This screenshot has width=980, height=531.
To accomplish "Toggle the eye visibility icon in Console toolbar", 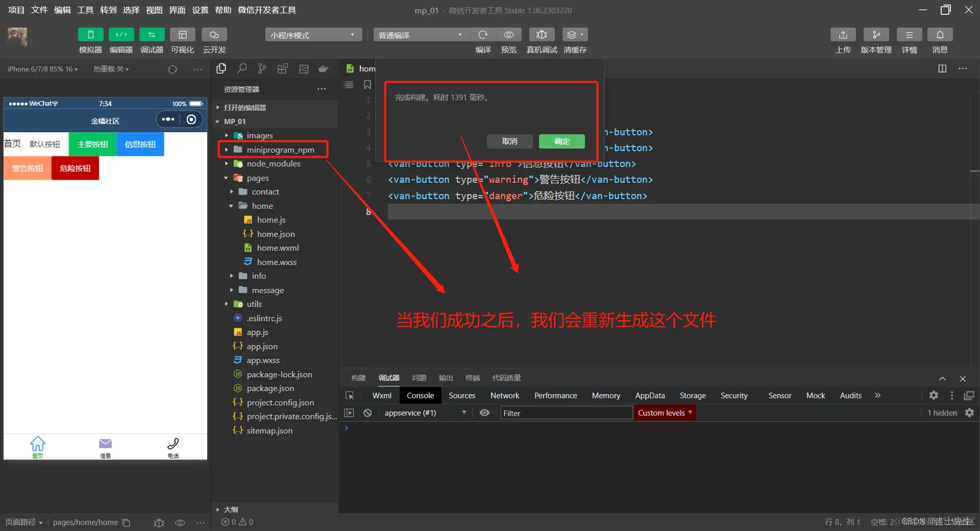I will coord(484,413).
